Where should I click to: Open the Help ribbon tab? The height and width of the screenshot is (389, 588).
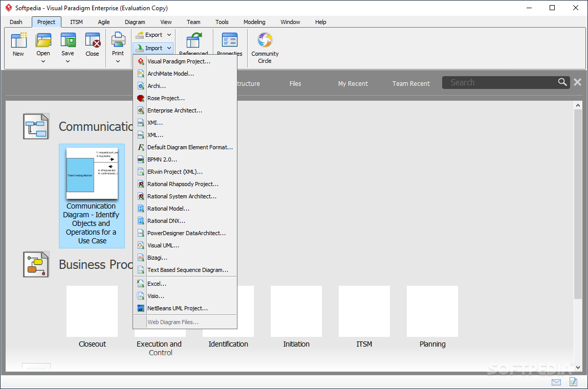(x=321, y=22)
